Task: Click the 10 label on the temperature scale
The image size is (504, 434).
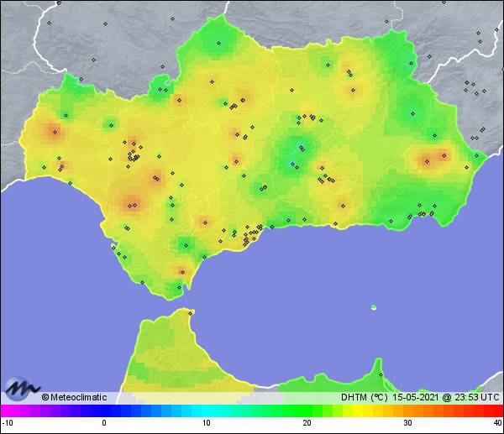Action: point(206,423)
